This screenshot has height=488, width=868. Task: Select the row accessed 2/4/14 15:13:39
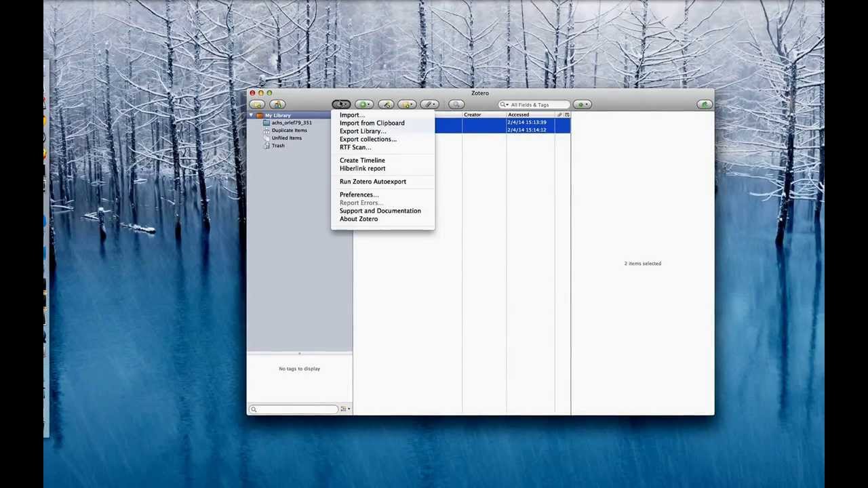point(502,122)
